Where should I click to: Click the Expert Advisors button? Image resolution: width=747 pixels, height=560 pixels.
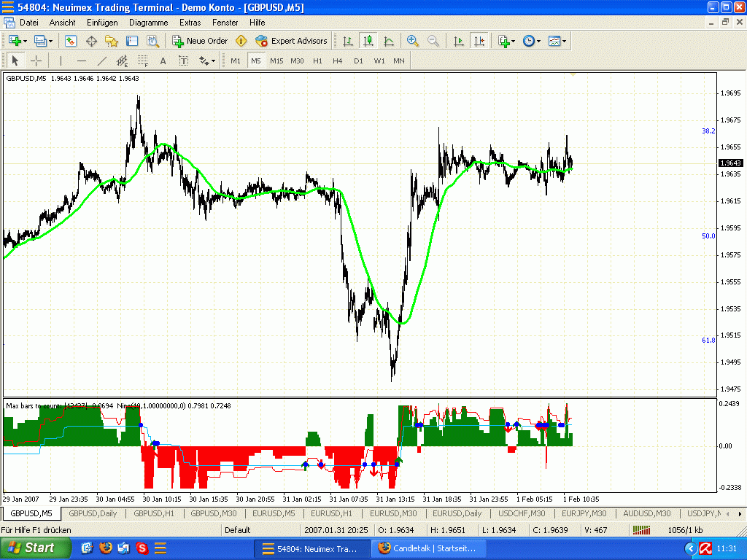tap(291, 41)
